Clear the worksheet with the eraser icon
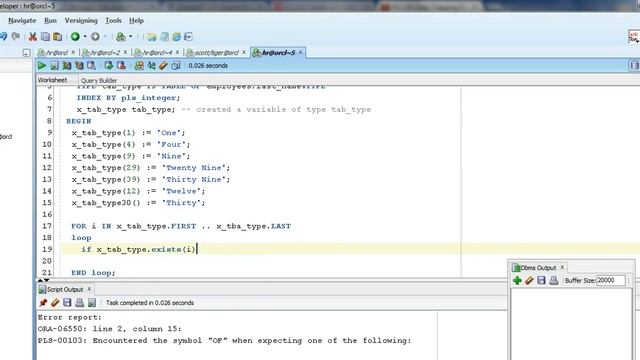 163,65
